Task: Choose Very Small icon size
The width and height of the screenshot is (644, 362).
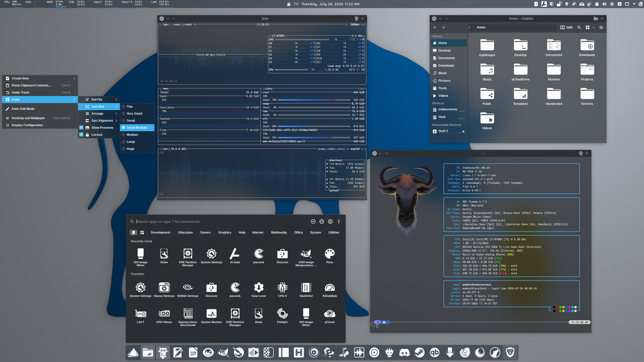Action: [x=137, y=114]
